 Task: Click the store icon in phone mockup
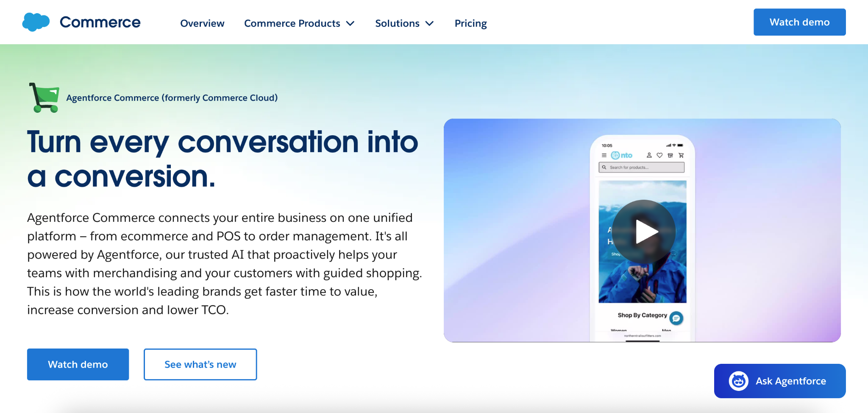coord(670,155)
